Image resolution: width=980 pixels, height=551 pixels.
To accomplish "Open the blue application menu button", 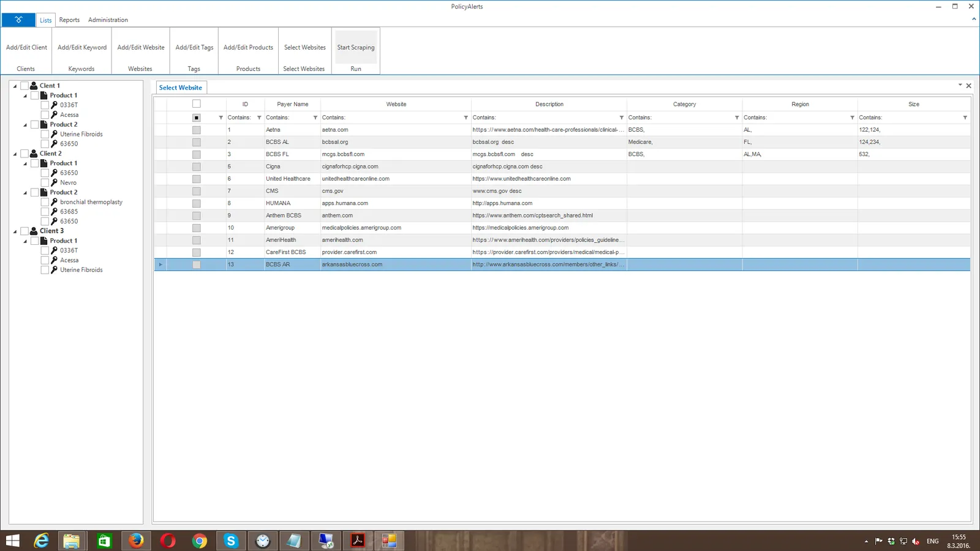I will pyautogui.click(x=18, y=20).
